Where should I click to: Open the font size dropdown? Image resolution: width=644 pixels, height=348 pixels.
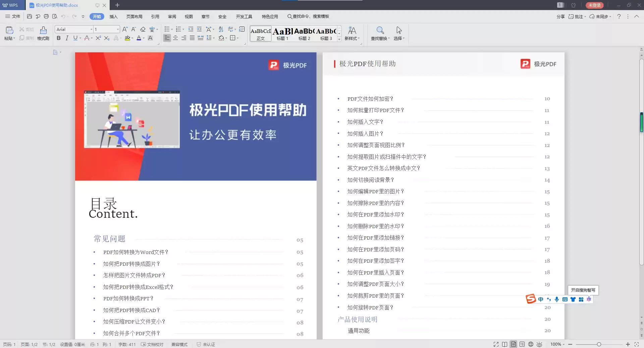pos(117,30)
